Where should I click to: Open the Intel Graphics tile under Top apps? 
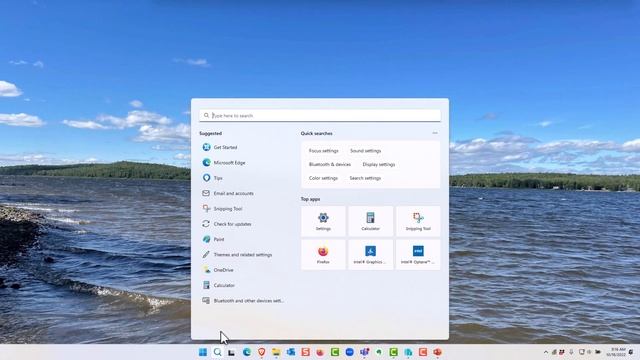coord(371,255)
